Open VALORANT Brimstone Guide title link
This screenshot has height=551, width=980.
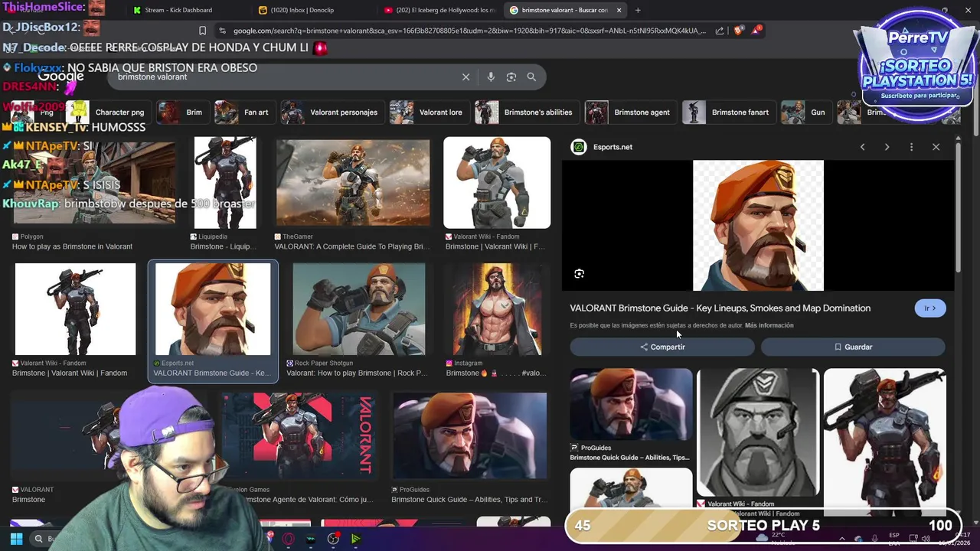coord(720,308)
